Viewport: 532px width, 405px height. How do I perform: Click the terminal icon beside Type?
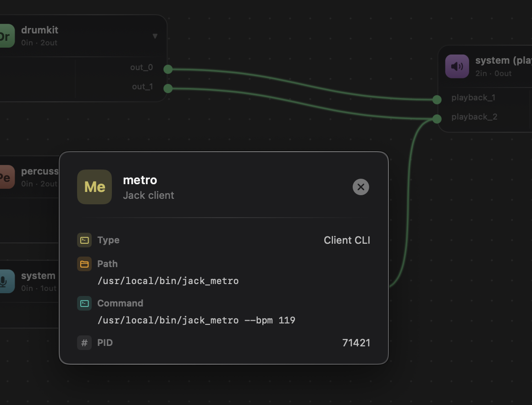[84, 240]
